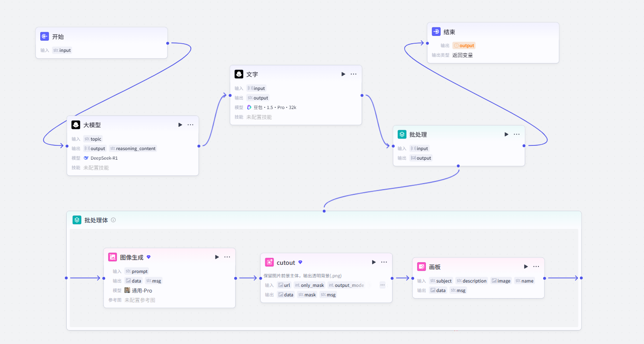Click the 豆包·1.5·Pro·32k model label
644x344 pixels.
coord(271,107)
